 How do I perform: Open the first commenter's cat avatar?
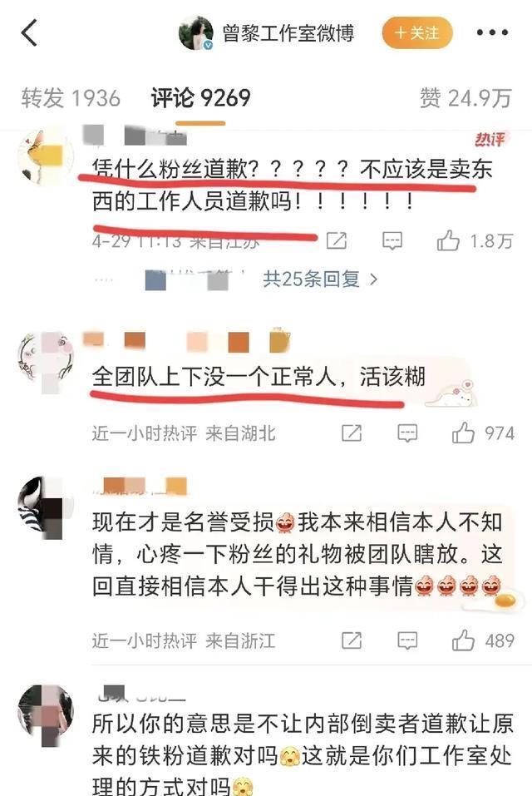click(x=46, y=156)
